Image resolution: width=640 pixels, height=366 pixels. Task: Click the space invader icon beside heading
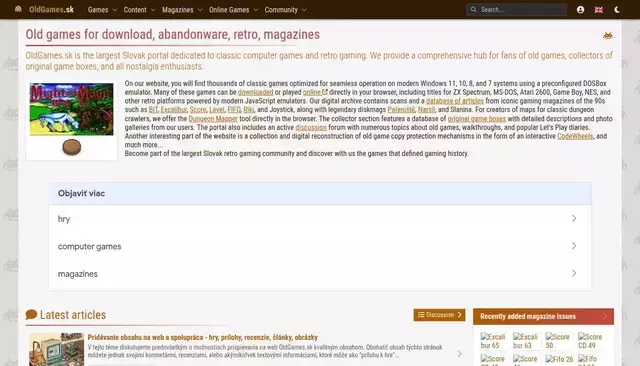[608, 36]
